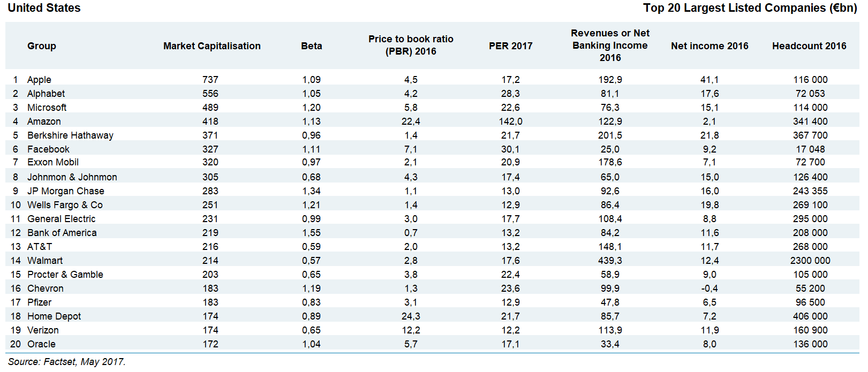Click the Alphabet row name
This screenshot has width=868, height=372.
click(x=46, y=94)
